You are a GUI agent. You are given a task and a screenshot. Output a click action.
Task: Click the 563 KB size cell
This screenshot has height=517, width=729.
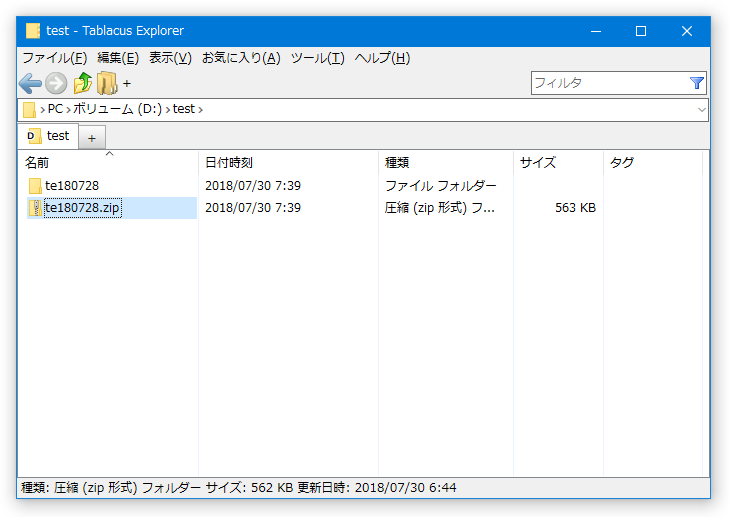[575, 208]
